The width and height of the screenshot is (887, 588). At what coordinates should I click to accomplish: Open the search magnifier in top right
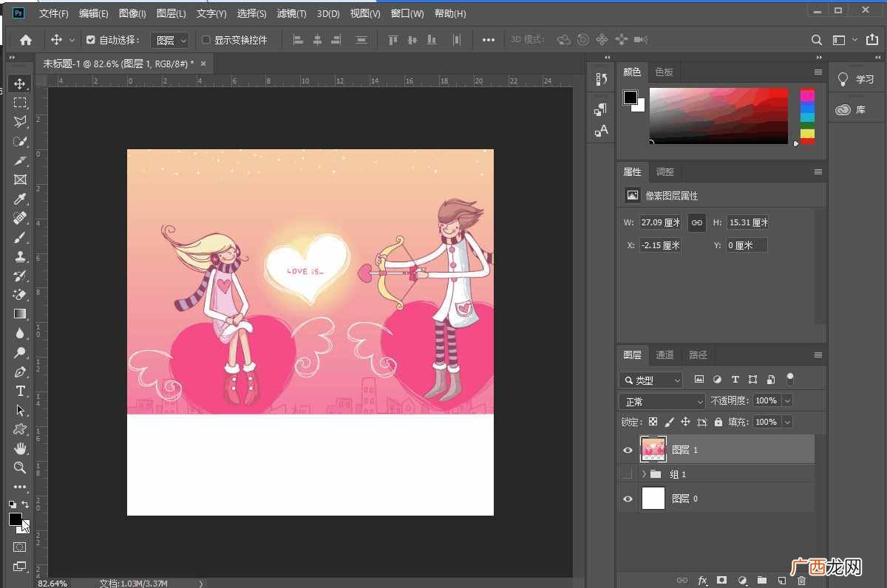tap(817, 40)
